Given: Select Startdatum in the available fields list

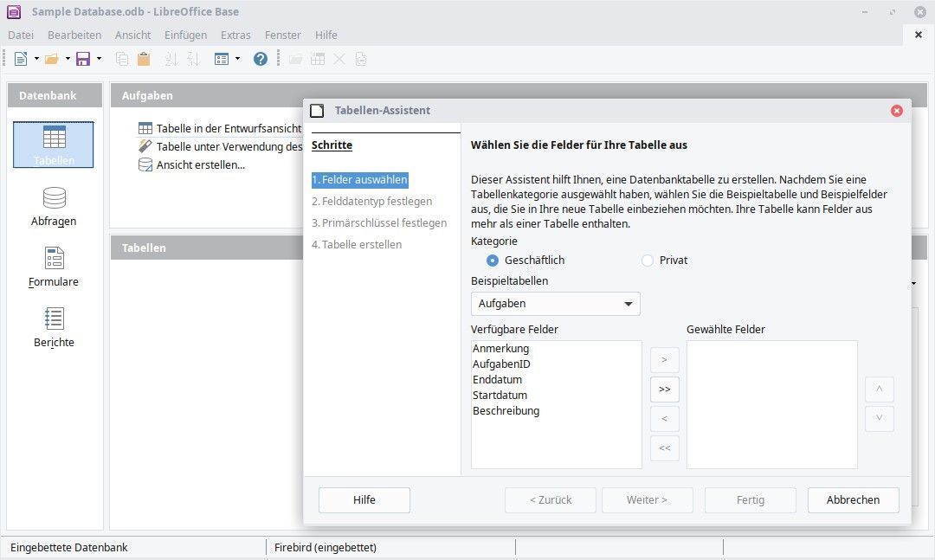Looking at the screenshot, I should tap(500, 396).
